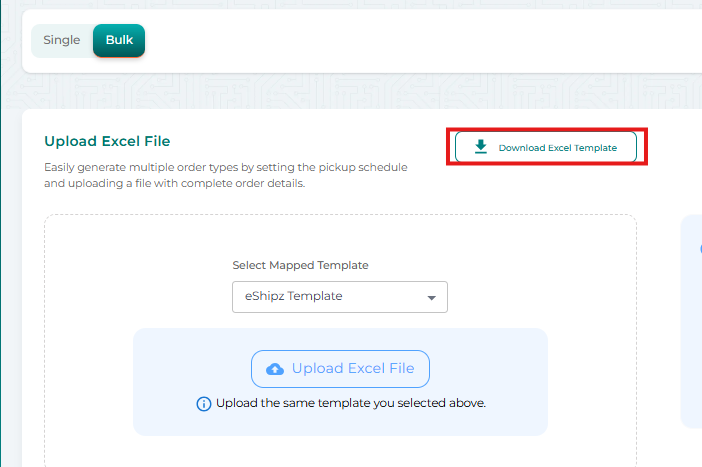Click the empty space right of the Bulk toggle
The width and height of the screenshot is (702, 467).
pos(400,40)
